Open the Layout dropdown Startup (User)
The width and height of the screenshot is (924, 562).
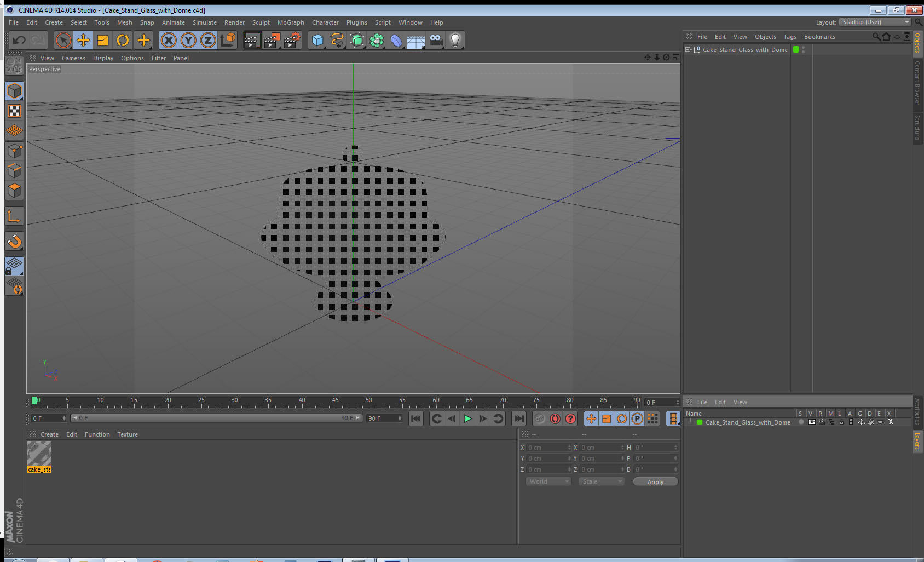[x=874, y=22]
